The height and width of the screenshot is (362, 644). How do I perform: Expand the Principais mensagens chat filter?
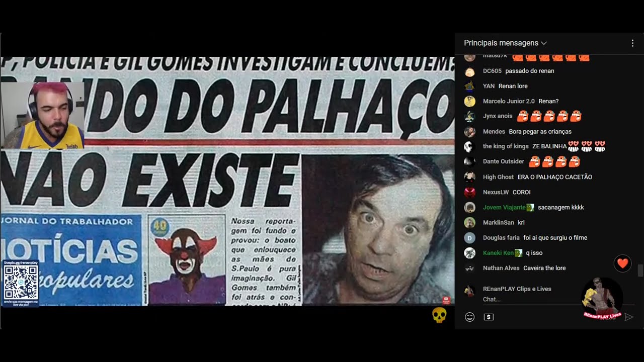coord(505,43)
